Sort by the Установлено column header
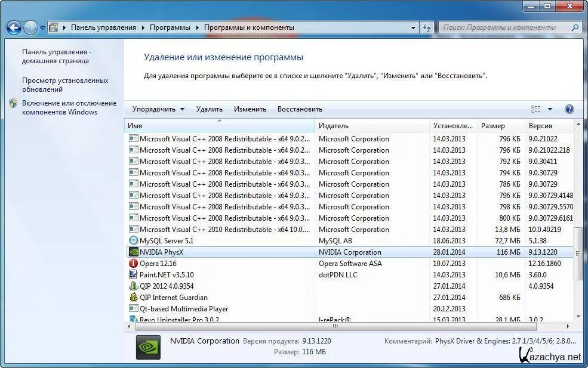The width and height of the screenshot is (588, 368). point(453,125)
